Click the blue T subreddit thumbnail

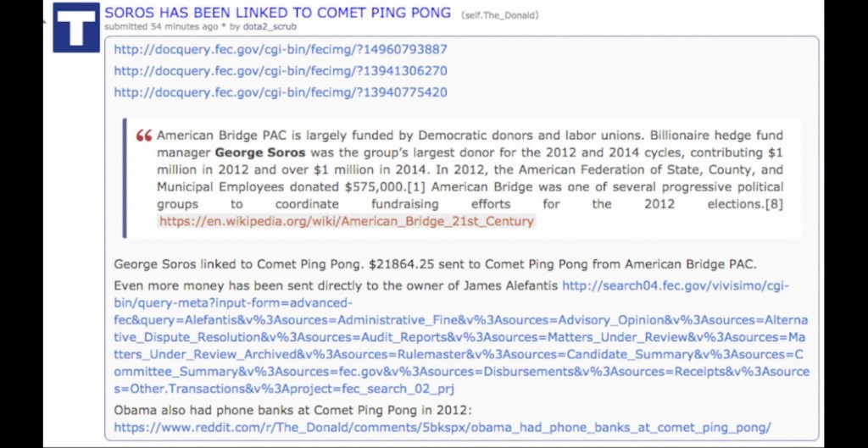76,28
